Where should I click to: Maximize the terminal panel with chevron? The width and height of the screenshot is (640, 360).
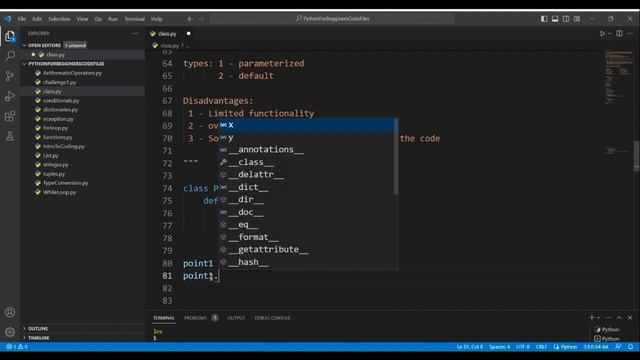[619, 317]
